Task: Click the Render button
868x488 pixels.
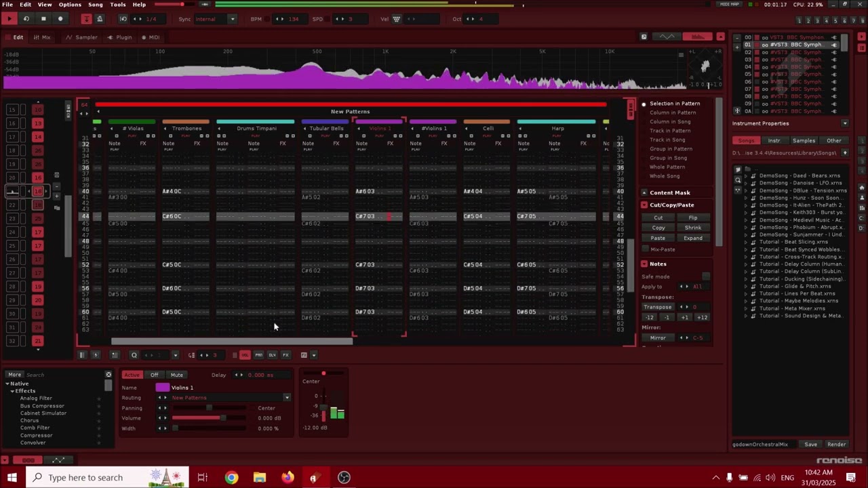Action: 836,445
